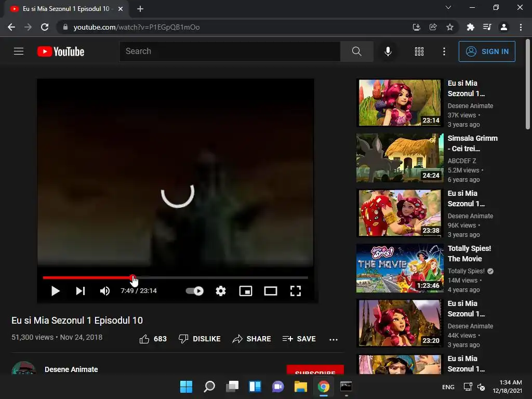This screenshot has height=399, width=532.
Task: Click the ENG language indicator
Action: point(448,387)
